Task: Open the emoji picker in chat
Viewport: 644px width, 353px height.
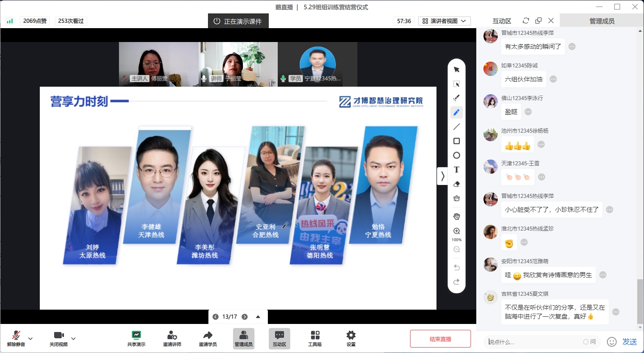Action: tap(611, 342)
